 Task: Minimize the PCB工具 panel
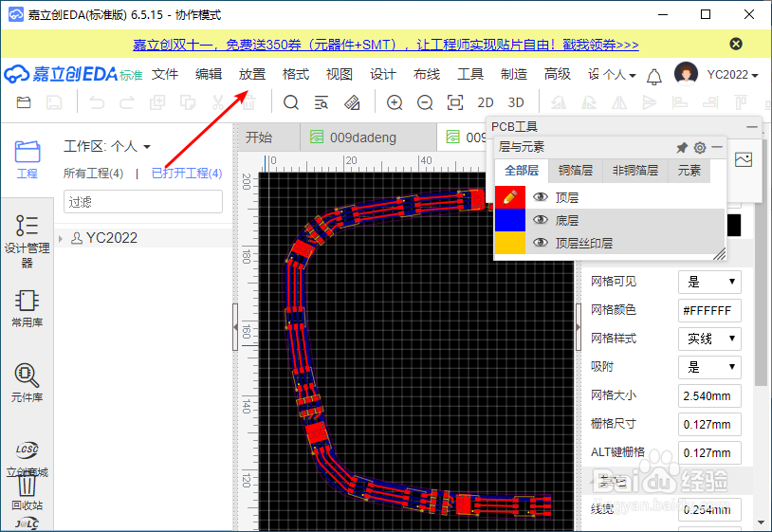pyautogui.click(x=752, y=127)
